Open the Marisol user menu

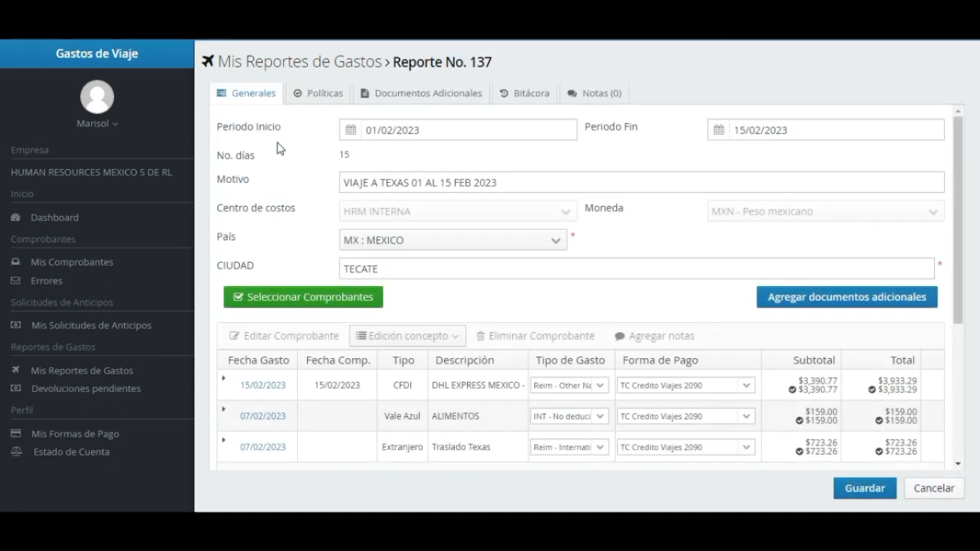click(97, 123)
